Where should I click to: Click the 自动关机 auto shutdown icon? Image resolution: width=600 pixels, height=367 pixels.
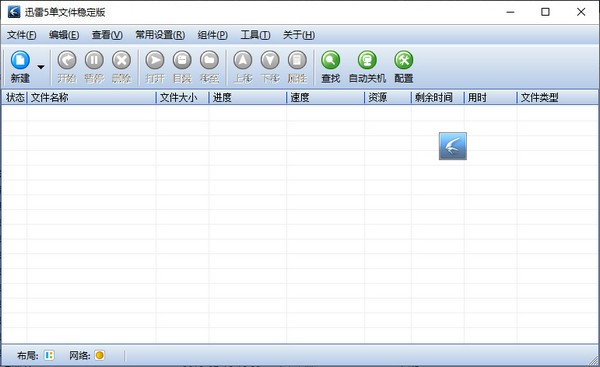click(x=367, y=60)
